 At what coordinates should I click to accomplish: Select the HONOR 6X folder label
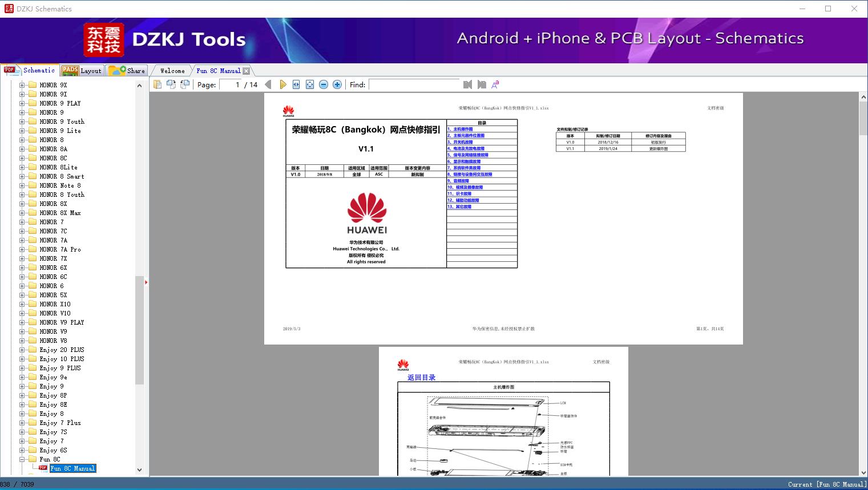[x=53, y=268]
